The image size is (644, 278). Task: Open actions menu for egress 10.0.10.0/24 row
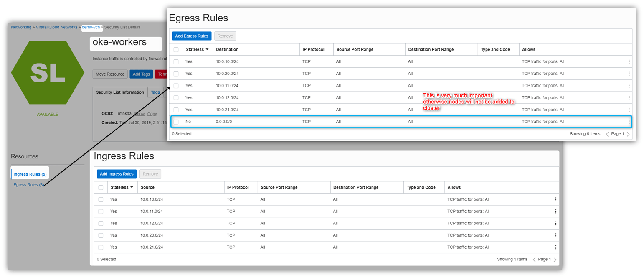[x=629, y=61]
